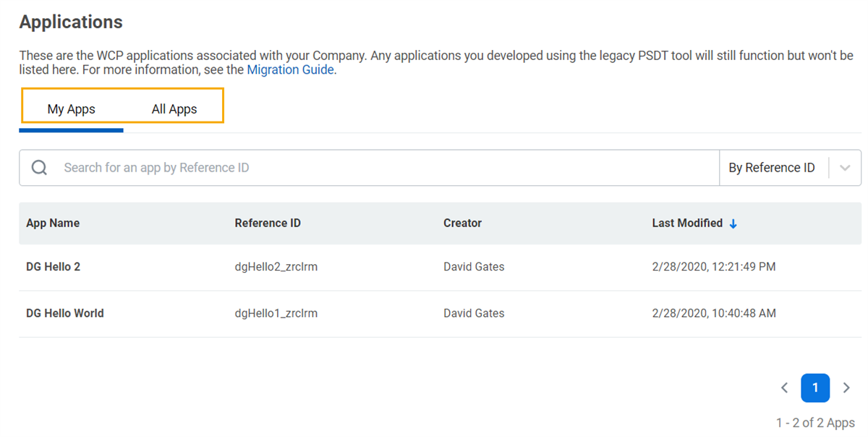Image resolution: width=868 pixels, height=437 pixels.
Task: Select page 1 button
Action: (815, 388)
